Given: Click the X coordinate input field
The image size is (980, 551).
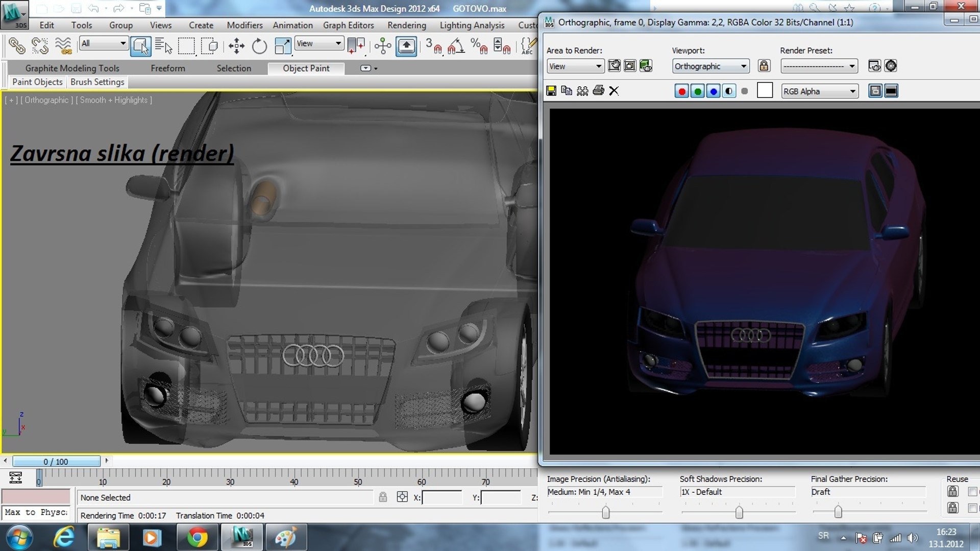Looking at the screenshot, I should 442,497.
